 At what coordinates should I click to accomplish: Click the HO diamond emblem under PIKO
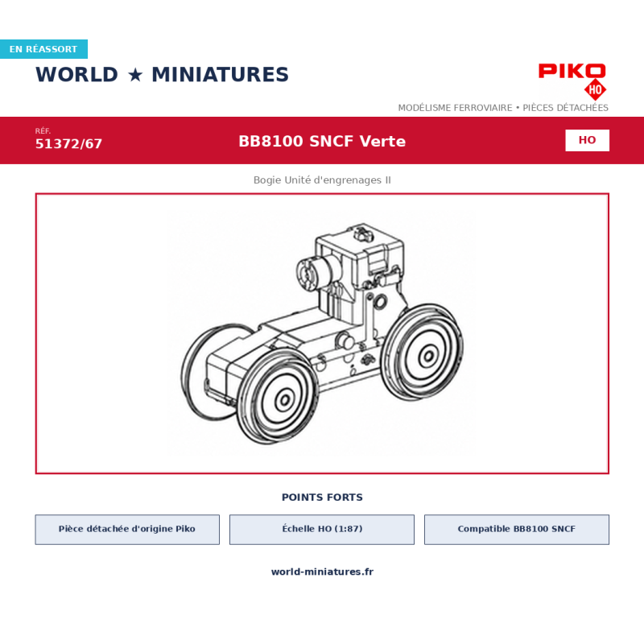(595, 89)
